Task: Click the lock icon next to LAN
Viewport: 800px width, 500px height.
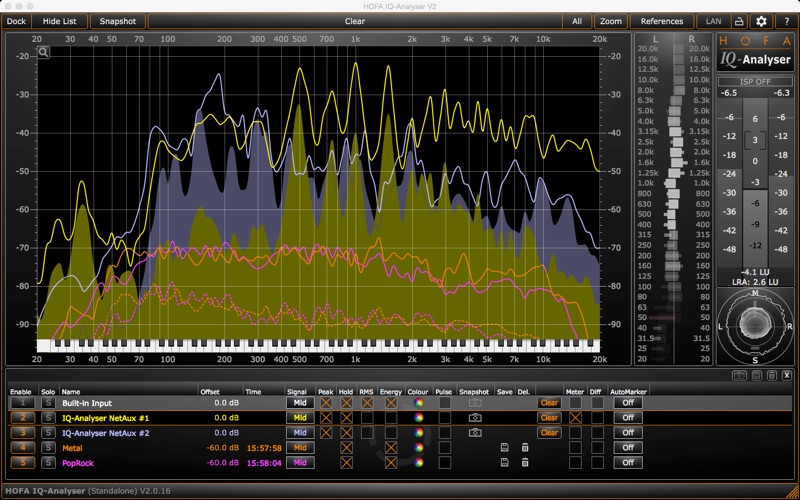Action: 738,21
